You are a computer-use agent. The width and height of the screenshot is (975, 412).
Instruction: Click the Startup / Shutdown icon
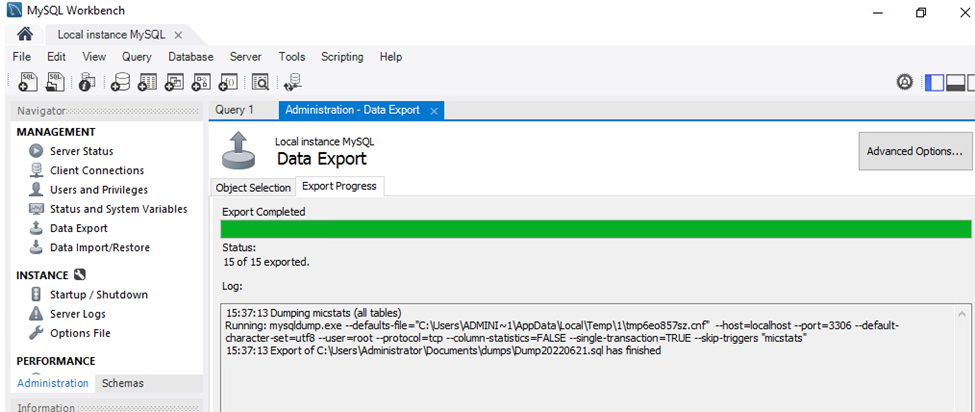coord(36,295)
